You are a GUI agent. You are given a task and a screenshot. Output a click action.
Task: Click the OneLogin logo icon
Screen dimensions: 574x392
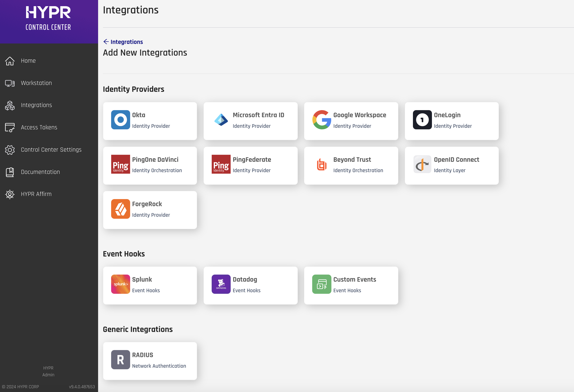click(422, 120)
